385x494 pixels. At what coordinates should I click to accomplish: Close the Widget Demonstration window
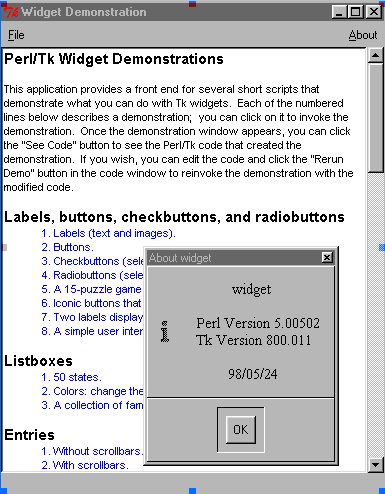coord(374,12)
